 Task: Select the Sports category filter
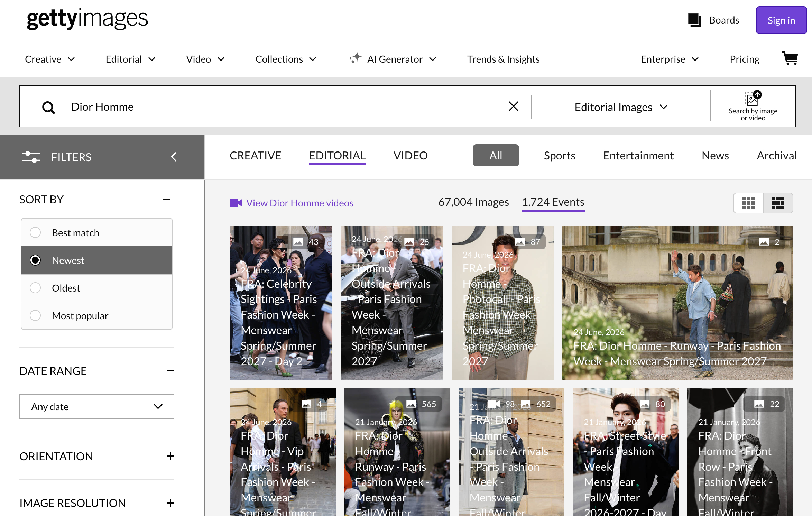coord(559,156)
